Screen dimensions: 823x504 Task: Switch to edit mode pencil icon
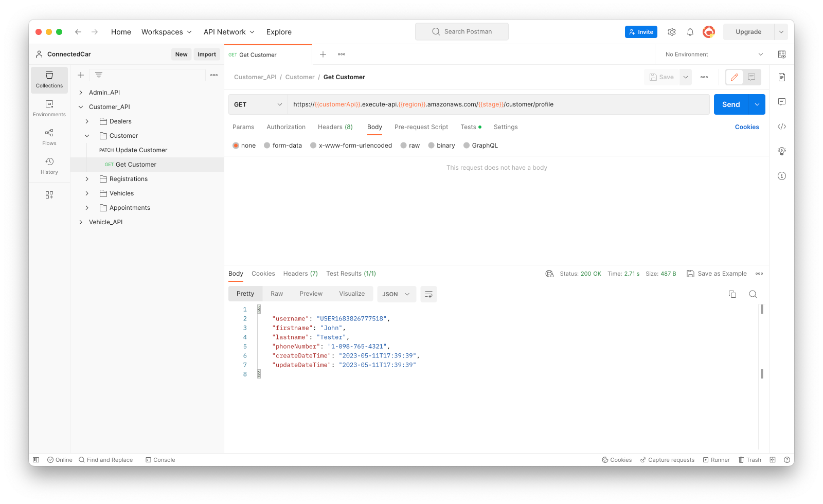(735, 77)
